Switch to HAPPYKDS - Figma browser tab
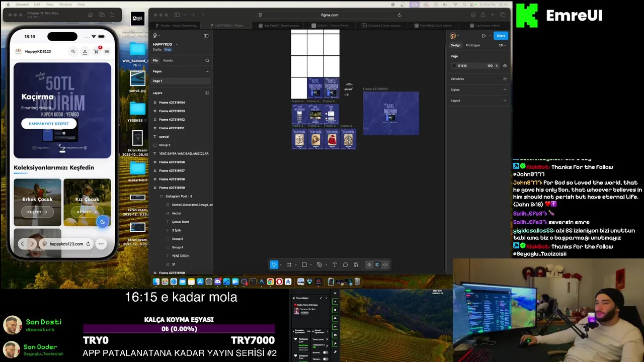This screenshot has height=362, width=644. click(226, 25)
